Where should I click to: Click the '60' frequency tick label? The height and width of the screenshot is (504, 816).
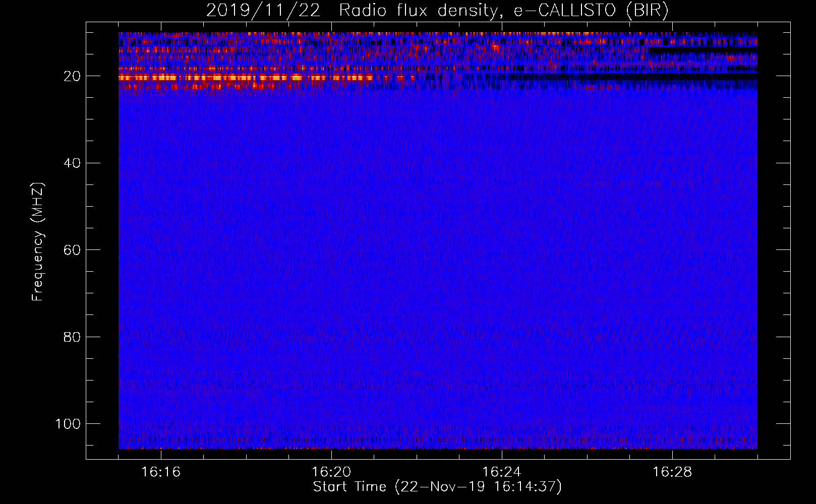tap(73, 250)
